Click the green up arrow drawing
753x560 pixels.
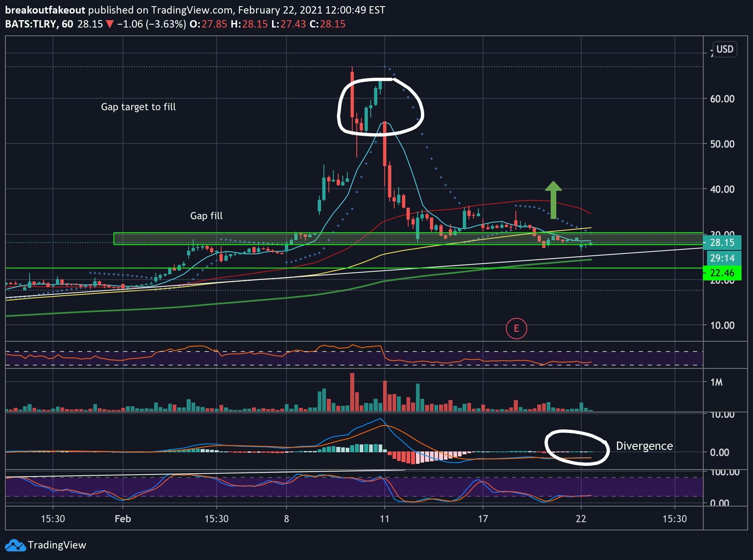[553, 200]
